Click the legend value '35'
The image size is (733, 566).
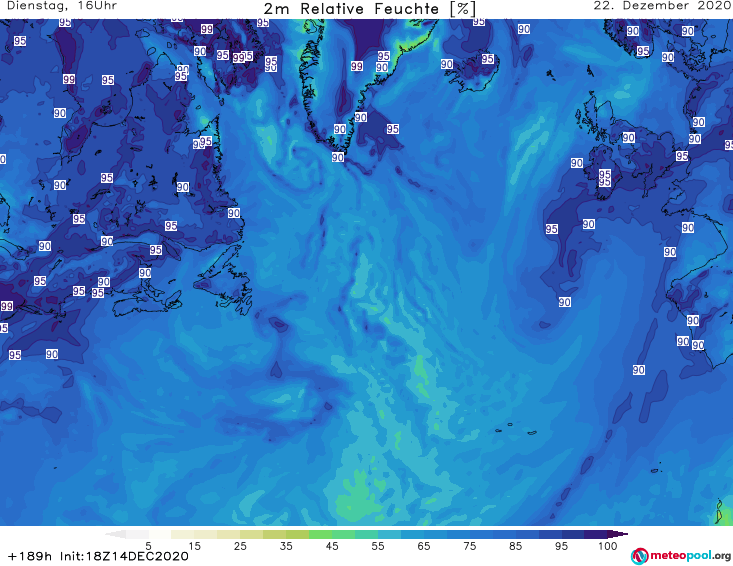click(286, 545)
